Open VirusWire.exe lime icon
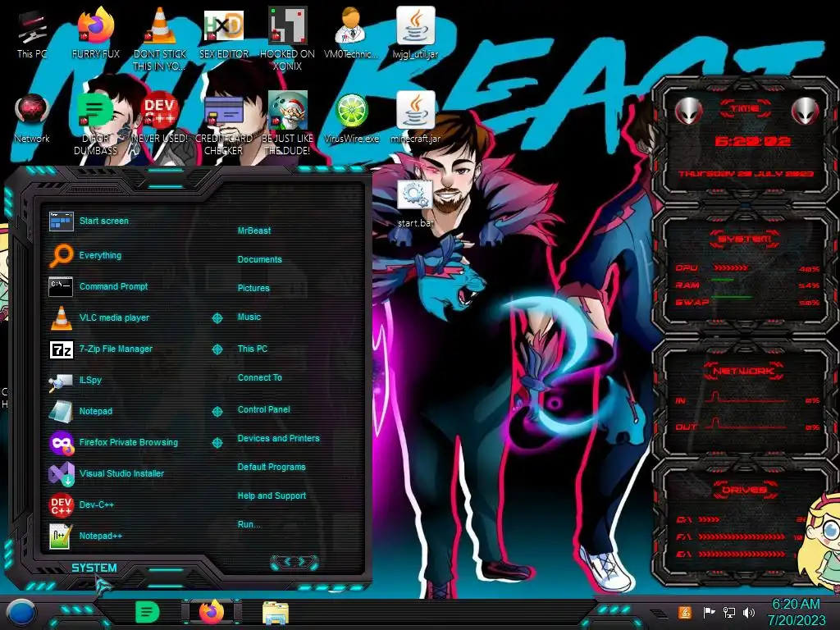 (x=351, y=118)
